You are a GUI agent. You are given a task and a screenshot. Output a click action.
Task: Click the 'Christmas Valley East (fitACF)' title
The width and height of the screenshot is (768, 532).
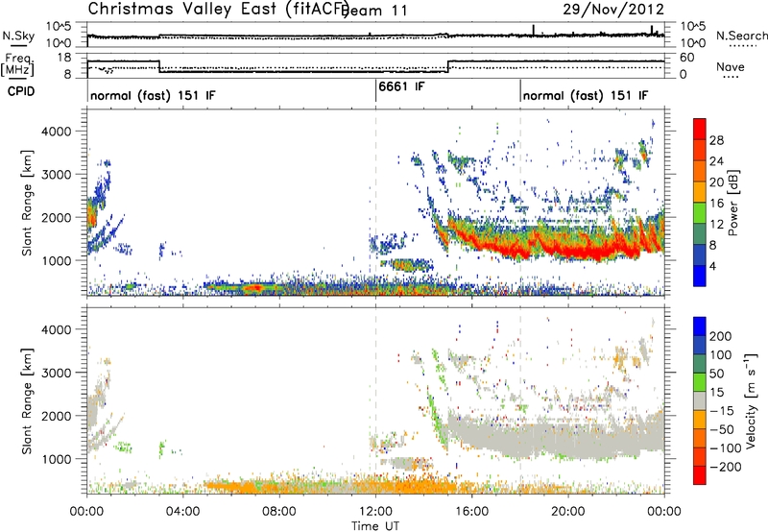coord(219,9)
